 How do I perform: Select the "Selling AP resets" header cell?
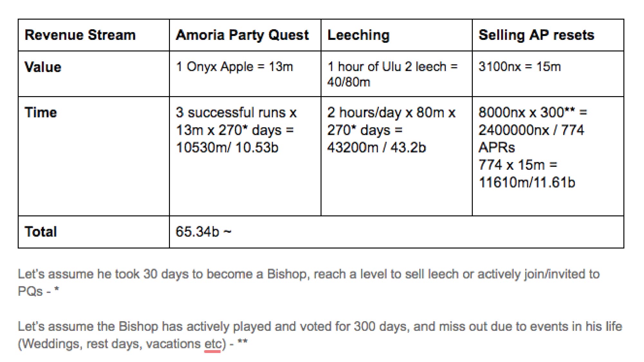coord(536,35)
